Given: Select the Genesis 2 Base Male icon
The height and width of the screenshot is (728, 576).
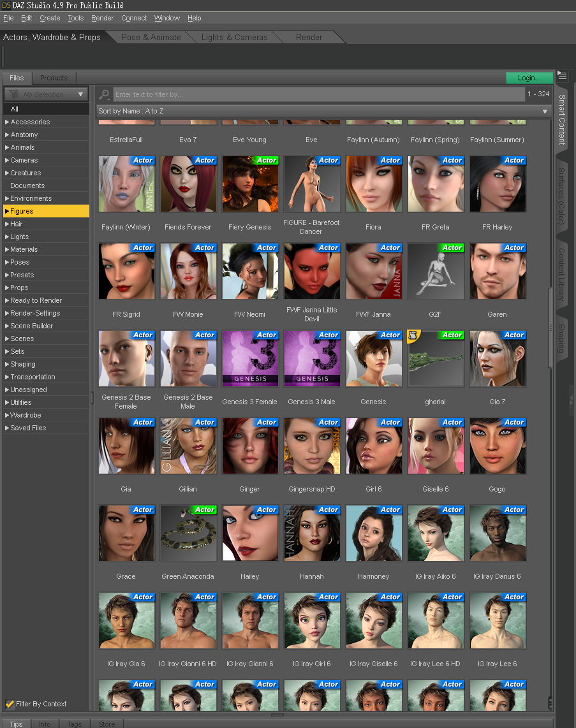Looking at the screenshot, I should coord(188,359).
